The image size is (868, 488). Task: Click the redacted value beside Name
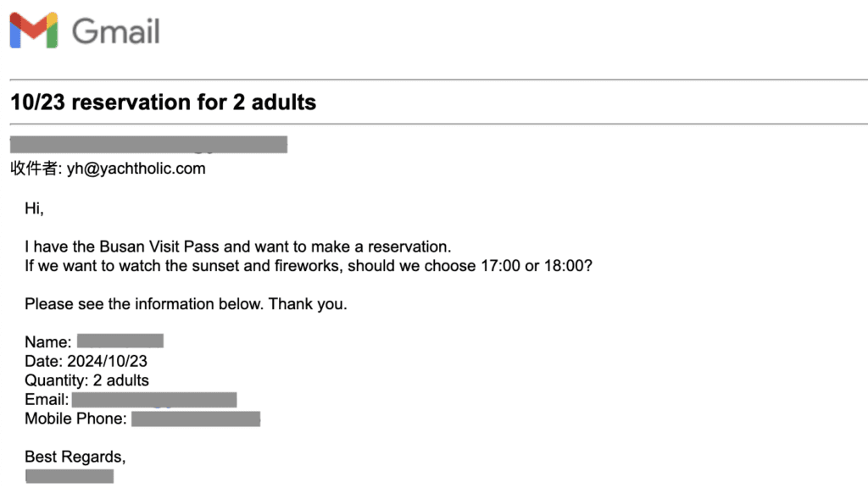[x=120, y=341]
